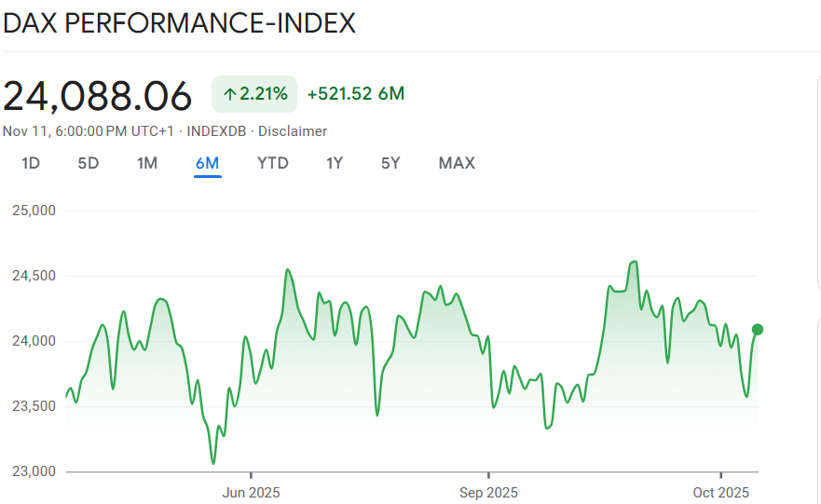821x504 pixels.
Task: Show the 1M price history
Action: coord(147,163)
